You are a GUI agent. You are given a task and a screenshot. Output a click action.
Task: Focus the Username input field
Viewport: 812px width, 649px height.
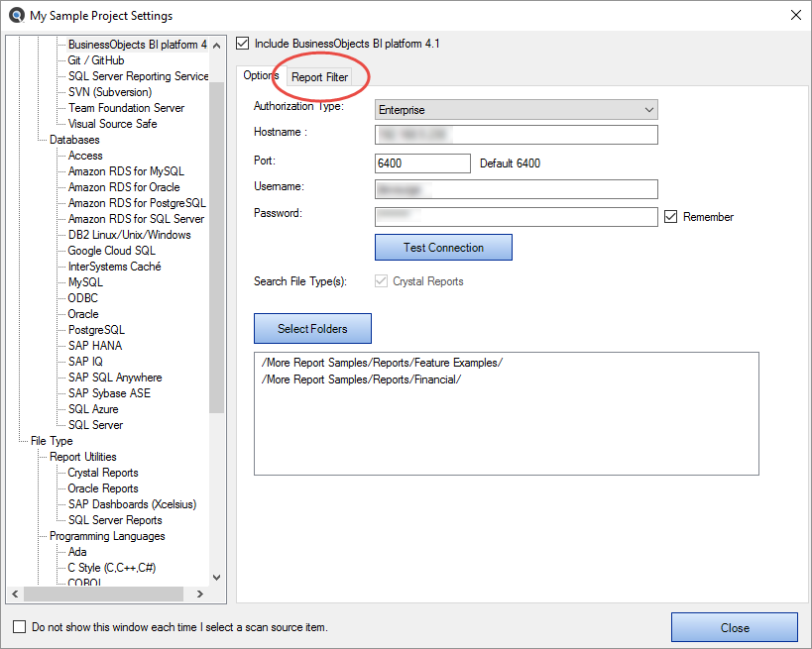point(517,189)
